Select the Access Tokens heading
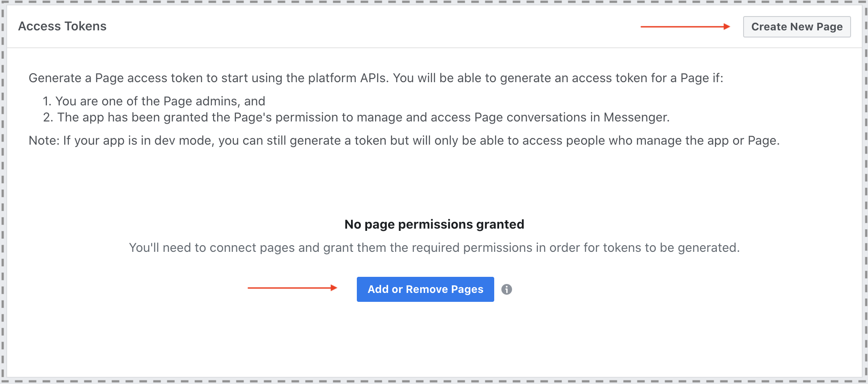This screenshot has width=868, height=384. click(x=62, y=26)
